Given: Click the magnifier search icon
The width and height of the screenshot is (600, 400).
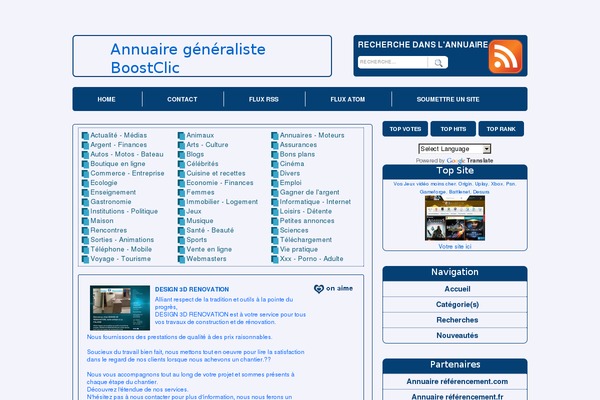Looking at the screenshot, I should [x=439, y=62].
